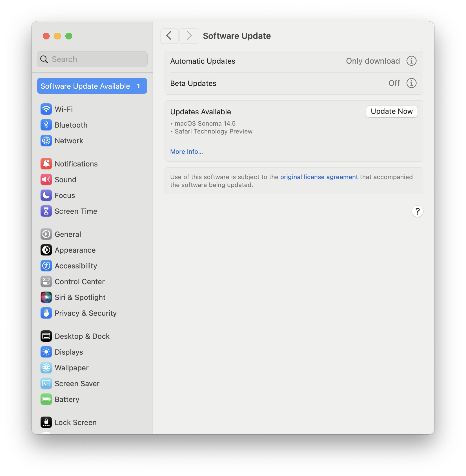Select the Desktop & Dock icon
466x476 pixels.
tap(46, 336)
